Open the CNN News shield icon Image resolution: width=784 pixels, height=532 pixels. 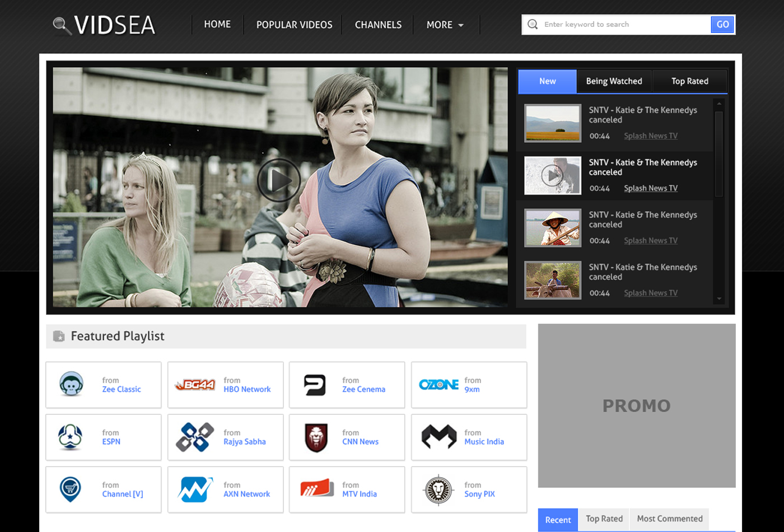(x=315, y=437)
